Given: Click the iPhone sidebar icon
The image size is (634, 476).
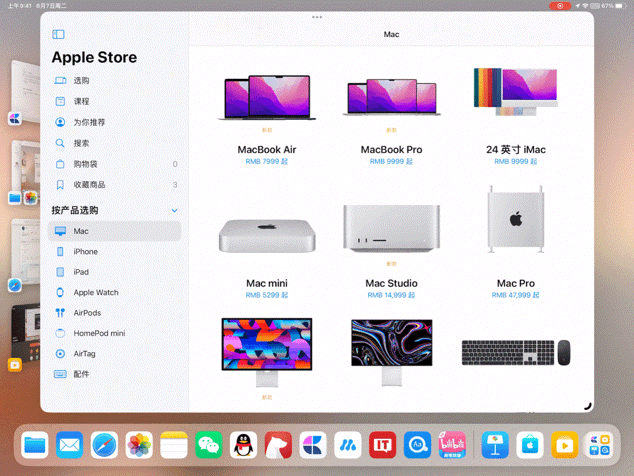Looking at the screenshot, I should pos(60,252).
